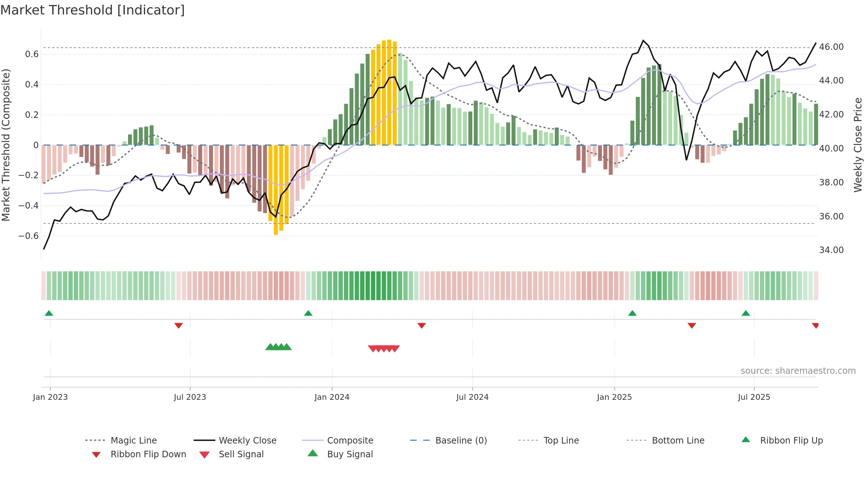Image resolution: width=868 pixels, height=488 pixels.
Task: Toggle the Weekly Close legend entry
Action: click(x=235, y=440)
